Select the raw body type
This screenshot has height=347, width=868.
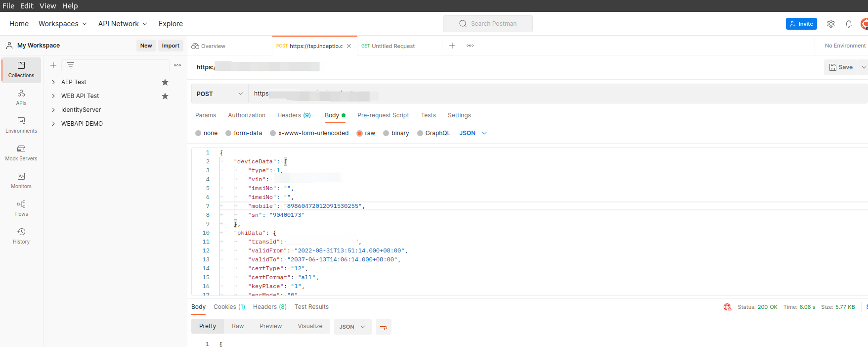pyautogui.click(x=360, y=133)
